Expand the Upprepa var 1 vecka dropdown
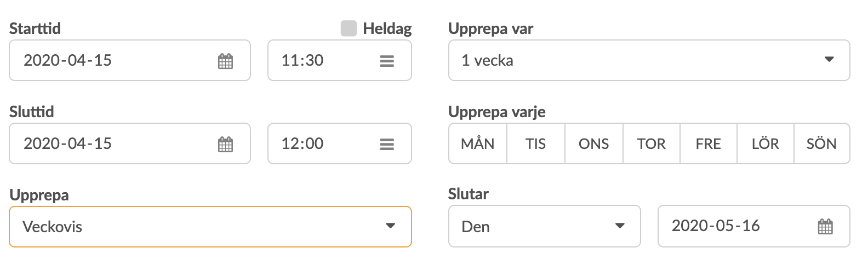Screen dimensions: 868x265 click(649, 60)
